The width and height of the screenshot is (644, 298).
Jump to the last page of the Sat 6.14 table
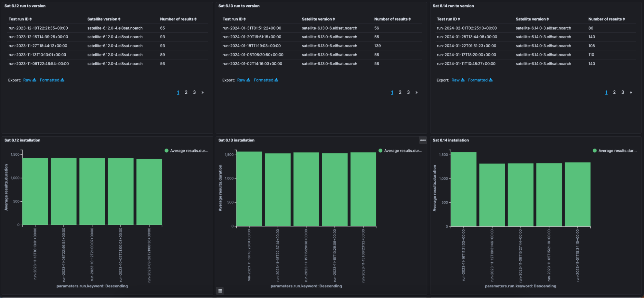(x=630, y=92)
